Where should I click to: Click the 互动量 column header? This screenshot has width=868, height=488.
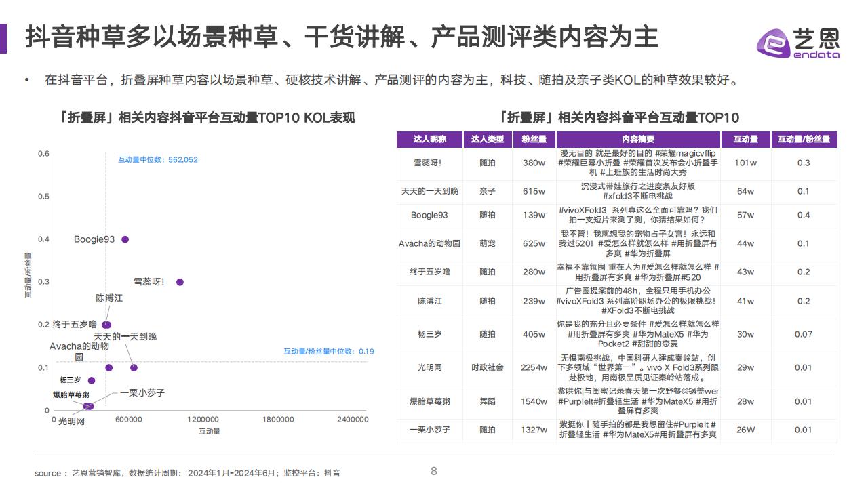point(745,140)
